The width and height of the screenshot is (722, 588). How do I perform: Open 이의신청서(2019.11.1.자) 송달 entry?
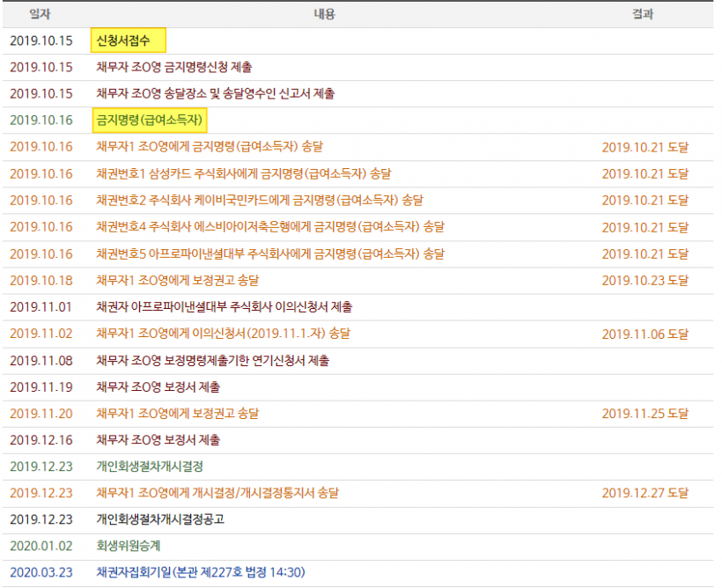[224, 333]
